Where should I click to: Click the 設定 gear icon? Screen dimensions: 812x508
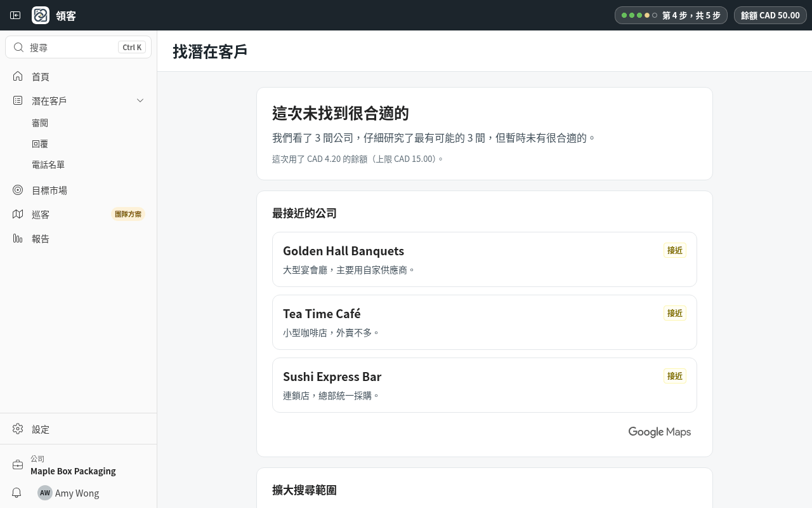(x=18, y=429)
